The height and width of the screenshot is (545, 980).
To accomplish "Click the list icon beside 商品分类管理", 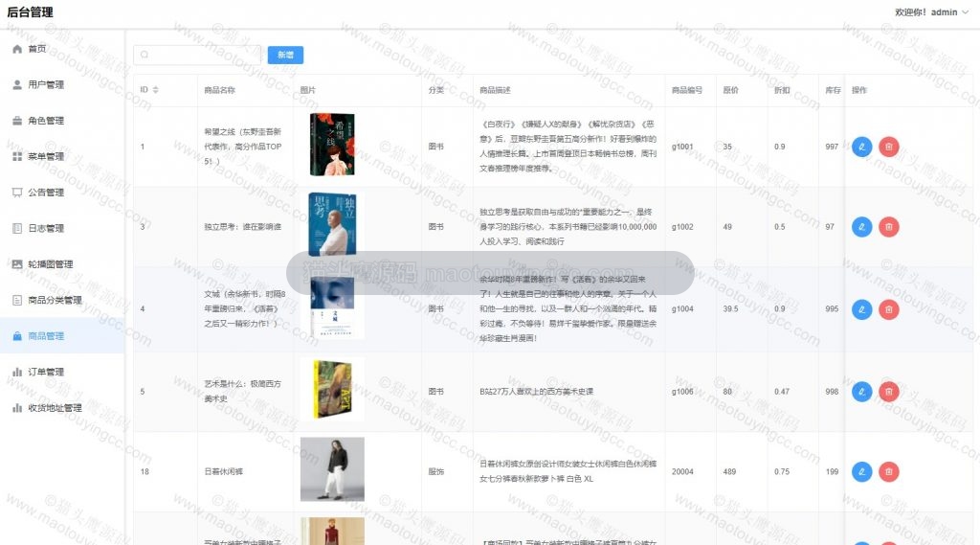I will [x=17, y=301].
